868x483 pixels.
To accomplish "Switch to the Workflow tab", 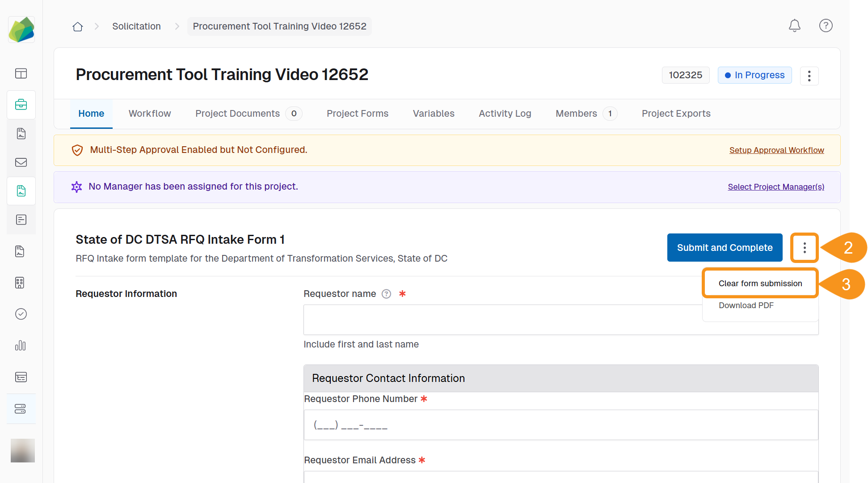I will tap(150, 114).
